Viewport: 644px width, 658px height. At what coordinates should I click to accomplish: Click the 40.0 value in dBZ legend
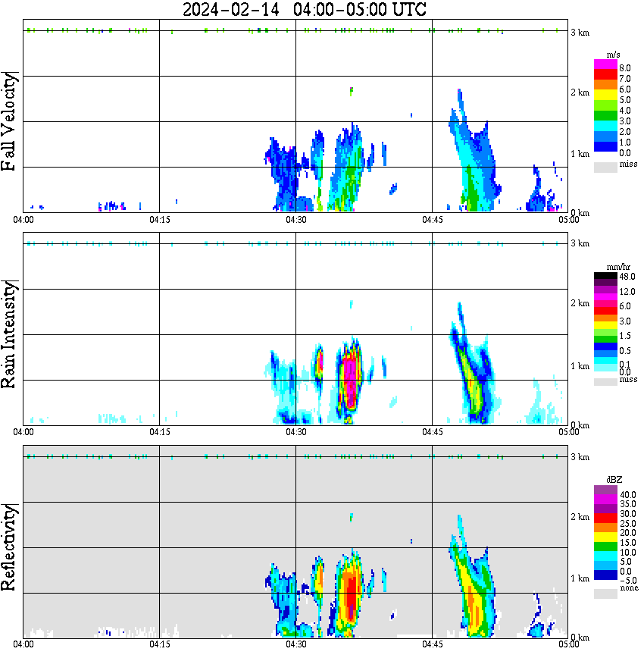[627, 495]
